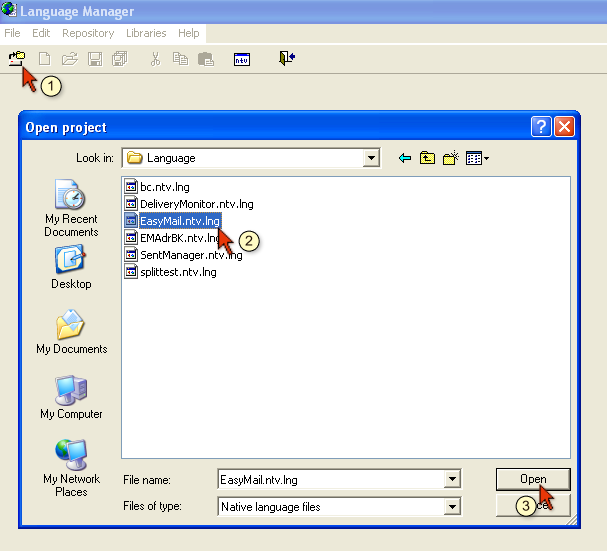This screenshot has width=607, height=551.
Task: Click the Cancel button
Action: coord(533,505)
